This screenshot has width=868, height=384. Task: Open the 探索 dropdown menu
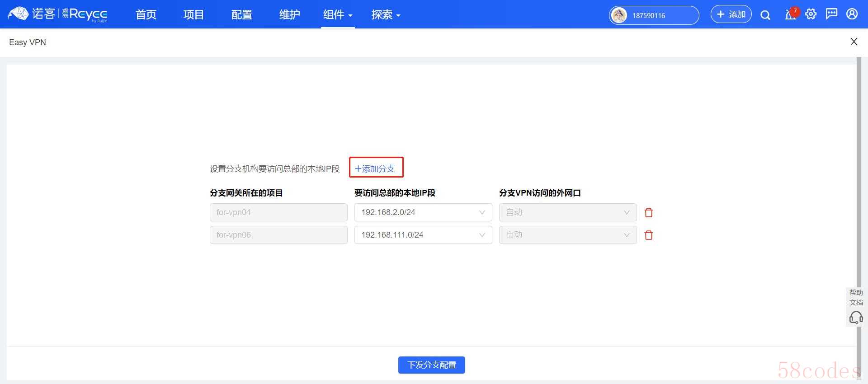click(x=386, y=15)
